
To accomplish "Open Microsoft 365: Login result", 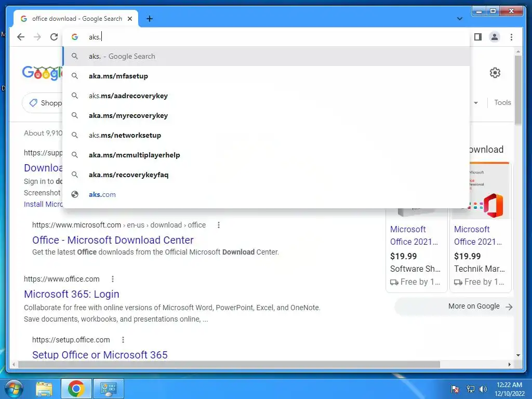I will (72, 294).
